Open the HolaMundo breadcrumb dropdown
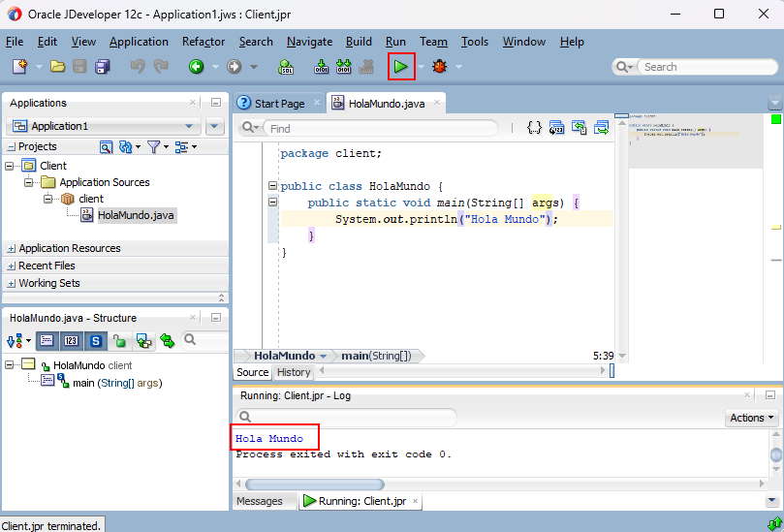This screenshot has width=784, height=532. [x=323, y=356]
